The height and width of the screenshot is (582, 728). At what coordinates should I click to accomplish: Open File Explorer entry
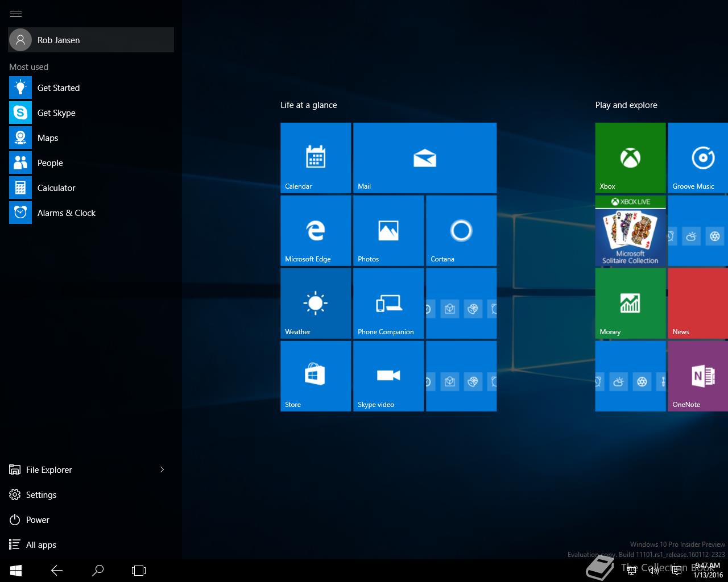78,469
